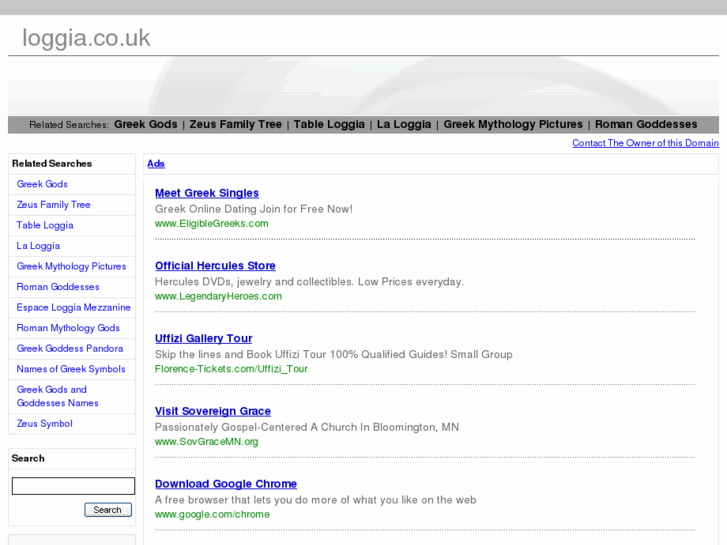Open Greek Mythology Pictures in top bar
This screenshot has width=727, height=545.
pyautogui.click(x=513, y=124)
